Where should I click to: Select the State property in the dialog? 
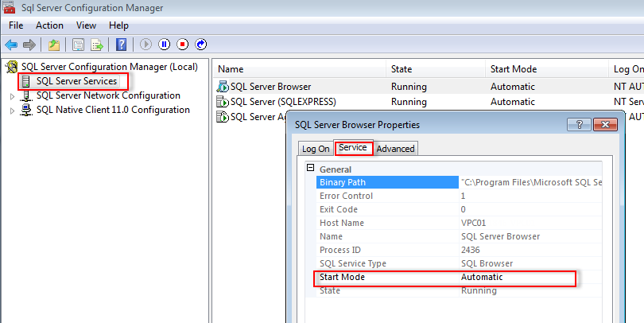pos(330,291)
